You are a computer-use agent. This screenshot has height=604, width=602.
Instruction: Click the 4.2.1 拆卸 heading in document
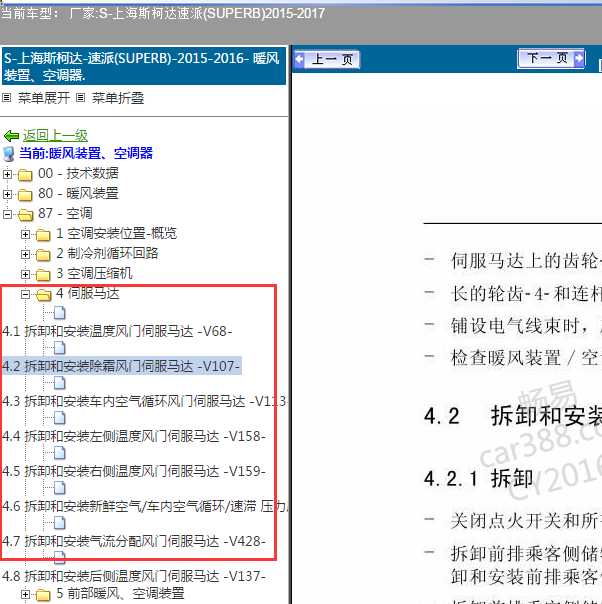[x=479, y=479]
